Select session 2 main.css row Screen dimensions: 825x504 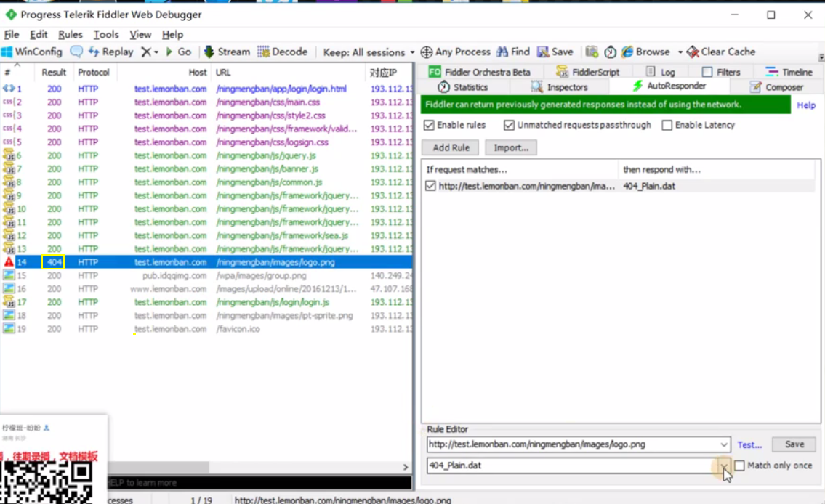point(206,102)
